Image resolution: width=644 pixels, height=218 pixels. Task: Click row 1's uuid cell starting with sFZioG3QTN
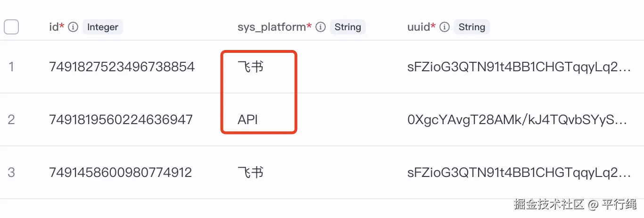coord(519,67)
